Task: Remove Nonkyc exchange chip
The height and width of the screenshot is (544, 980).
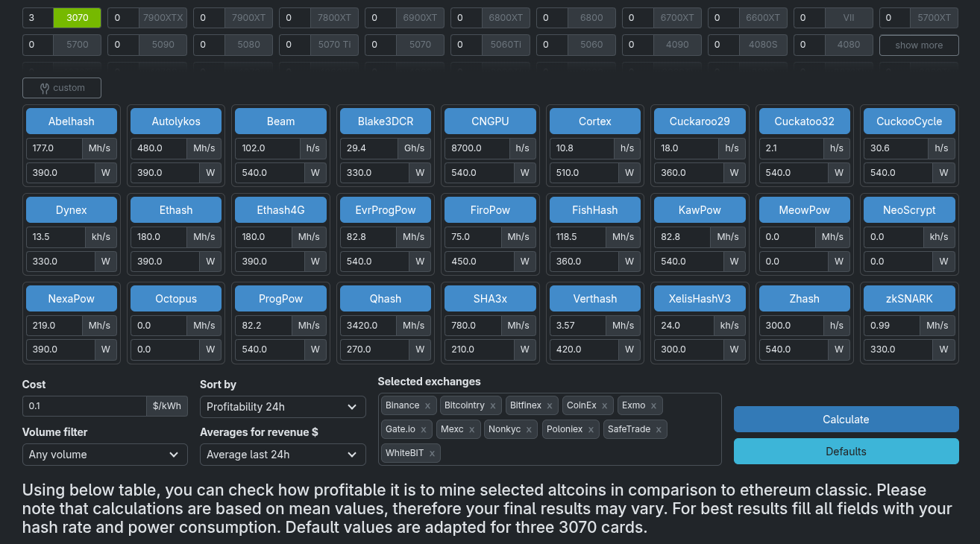Action: coord(529,429)
